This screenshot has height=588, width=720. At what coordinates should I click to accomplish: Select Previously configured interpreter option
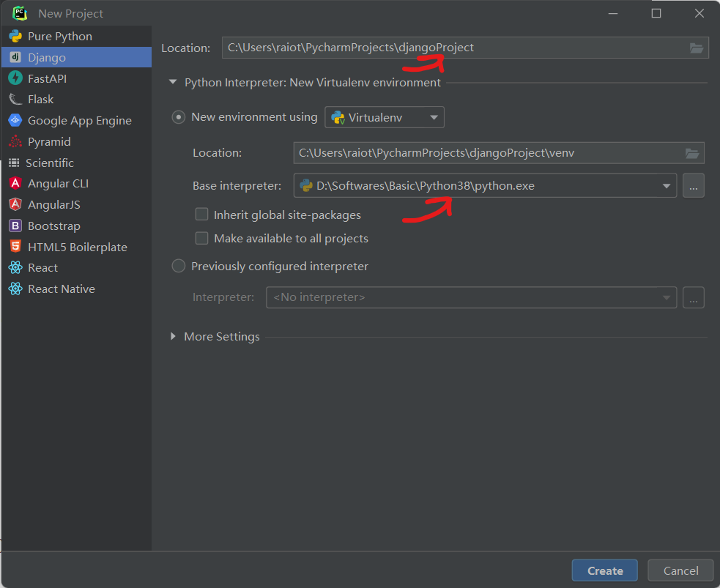[179, 267]
